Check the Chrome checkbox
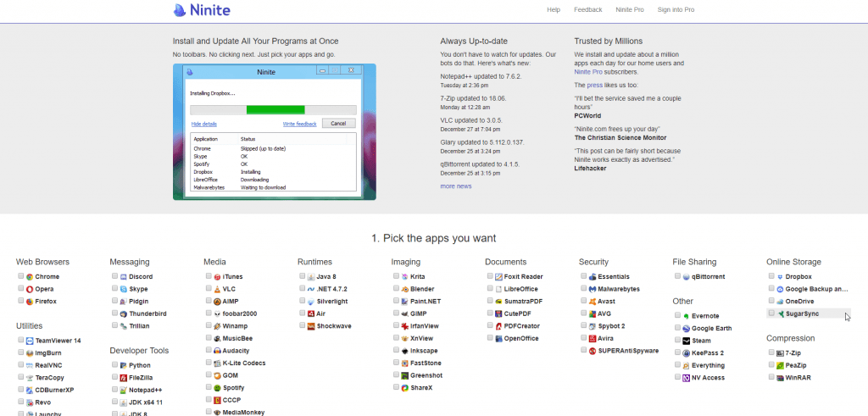 (x=20, y=276)
